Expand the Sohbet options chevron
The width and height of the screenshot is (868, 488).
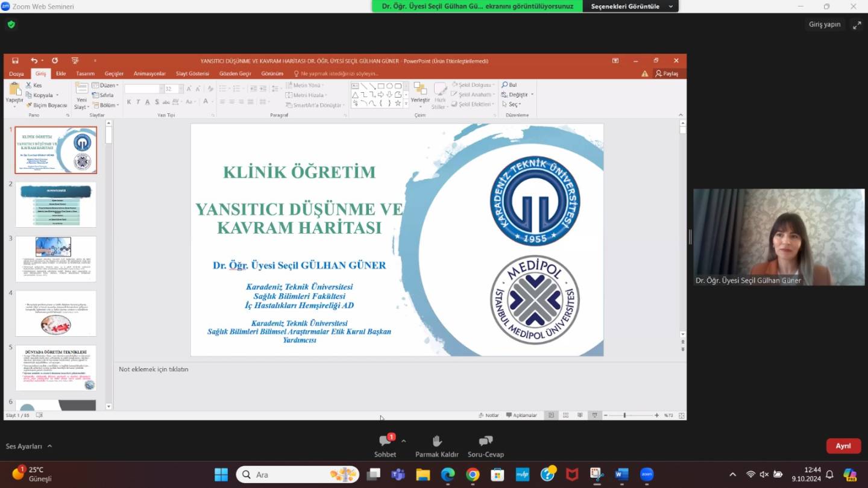403,441
